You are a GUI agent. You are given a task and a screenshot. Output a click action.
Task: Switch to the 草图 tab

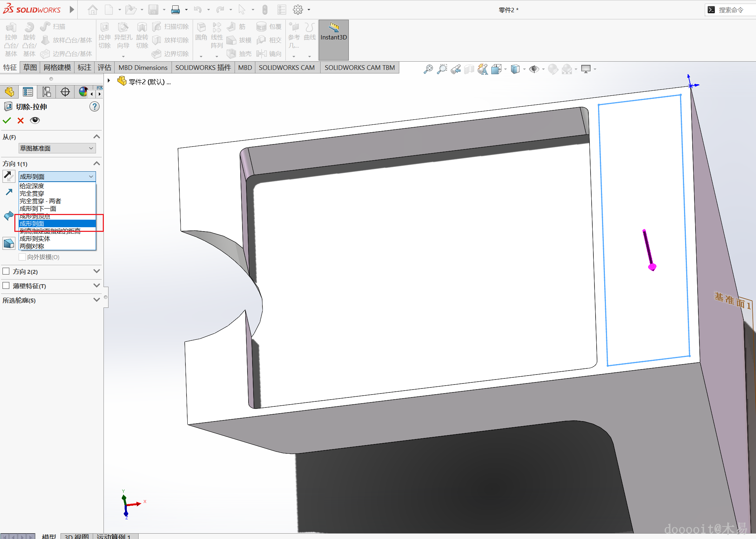(30, 67)
